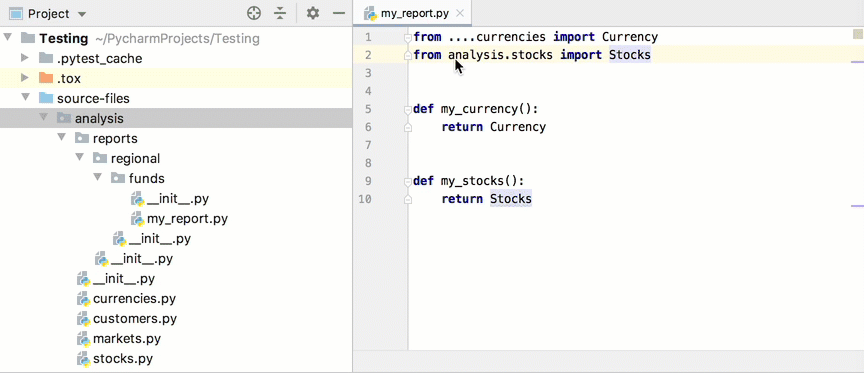Click 'my_stocks' function name on line 9

click(472, 181)
